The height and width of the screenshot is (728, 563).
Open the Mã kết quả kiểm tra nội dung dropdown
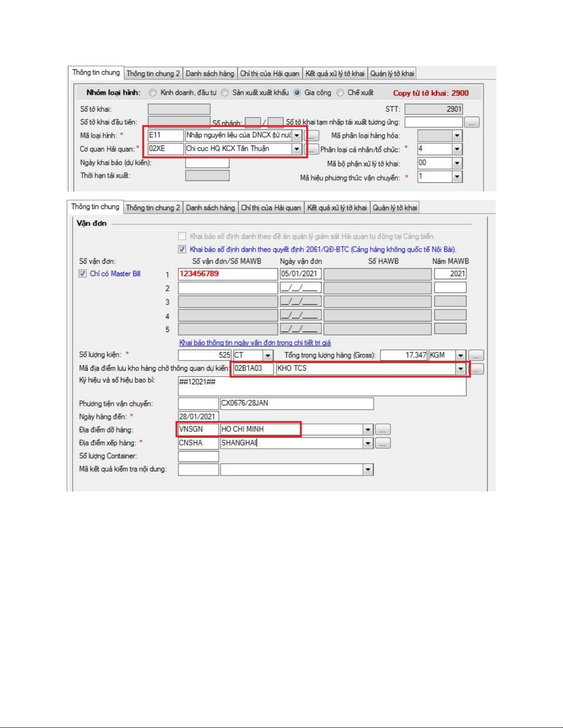click(x=368, y=469)
